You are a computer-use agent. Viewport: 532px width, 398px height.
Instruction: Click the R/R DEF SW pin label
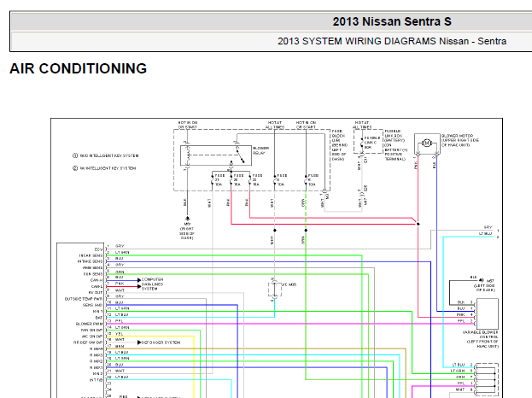pos(88,342)
